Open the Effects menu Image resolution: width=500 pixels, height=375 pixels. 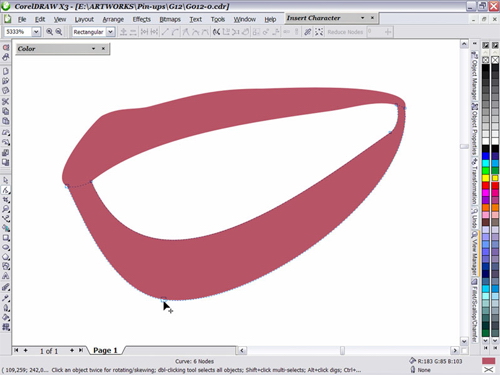[142, 19]
